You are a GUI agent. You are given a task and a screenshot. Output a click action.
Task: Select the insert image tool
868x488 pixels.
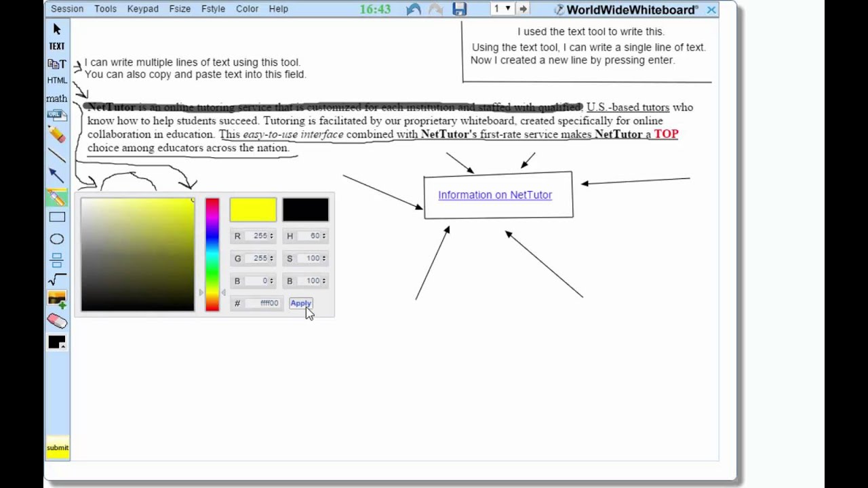(x=57, y=300)
